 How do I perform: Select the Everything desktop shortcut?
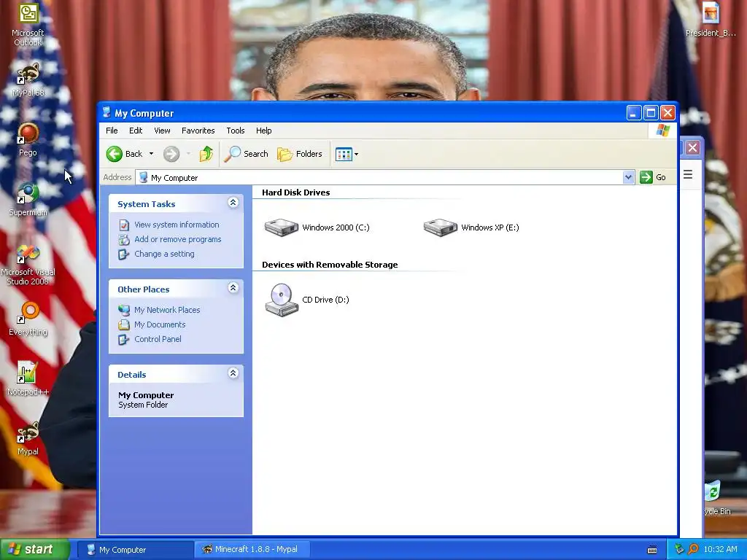click(28, 319)
